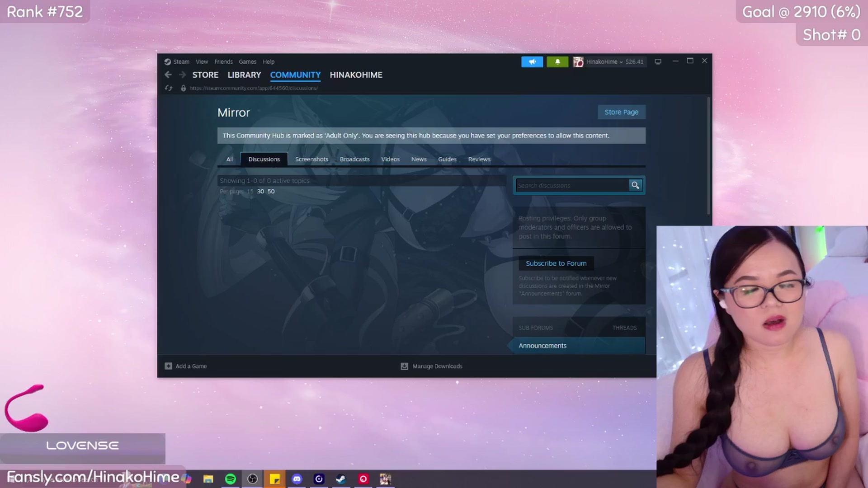Open OBS Studio from the taskbar
Screen dimensions: 868x488
(253, 479)
